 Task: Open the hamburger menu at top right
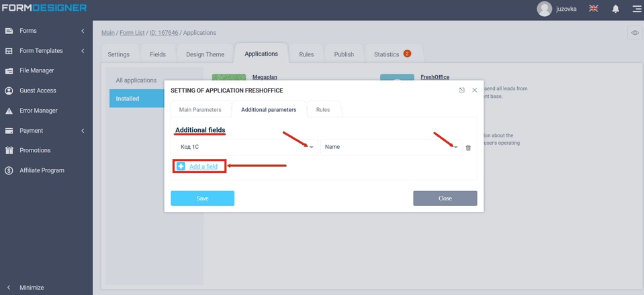coord(637,9)
